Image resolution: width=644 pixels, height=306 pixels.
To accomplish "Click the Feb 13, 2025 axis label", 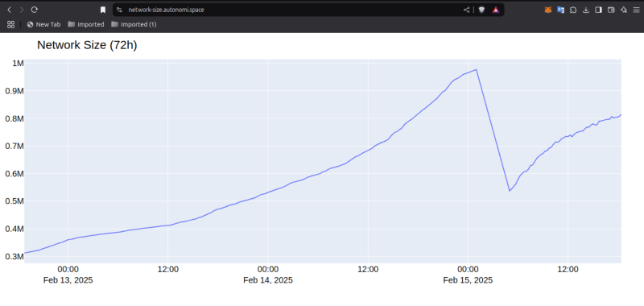I will [x=68, y=280].
